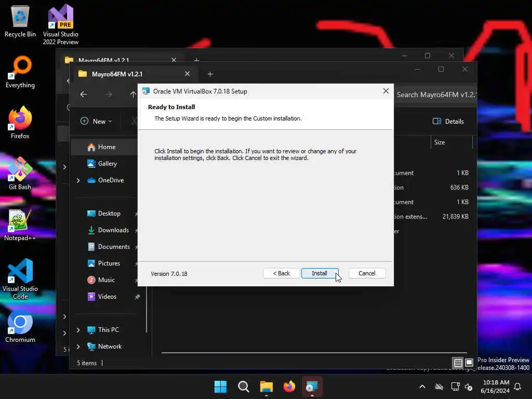Image resolution: width=532 pixels, height=399 pixels.
Task: Open the Details pane button
Action: (x=448, y=121)
